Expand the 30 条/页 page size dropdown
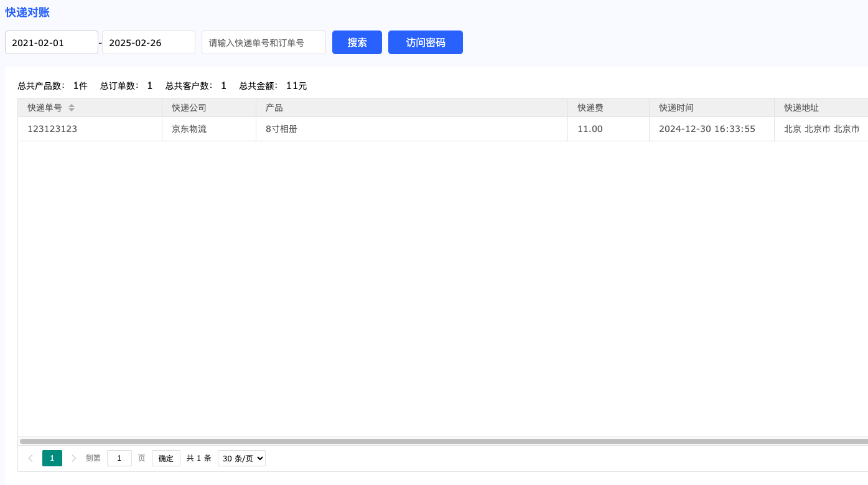Viewport: 868px width, 485px height. 241,458
